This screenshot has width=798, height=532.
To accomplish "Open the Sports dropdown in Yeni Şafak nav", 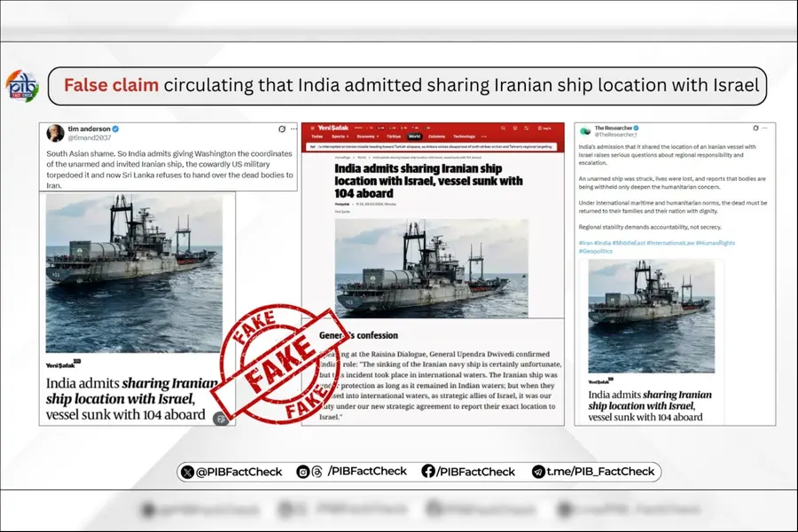I will click(340, 137).
